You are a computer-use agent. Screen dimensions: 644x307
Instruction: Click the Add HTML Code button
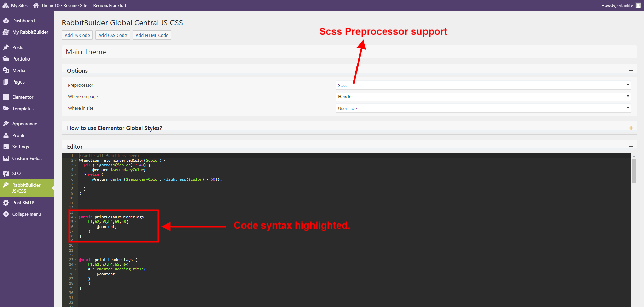152,35
